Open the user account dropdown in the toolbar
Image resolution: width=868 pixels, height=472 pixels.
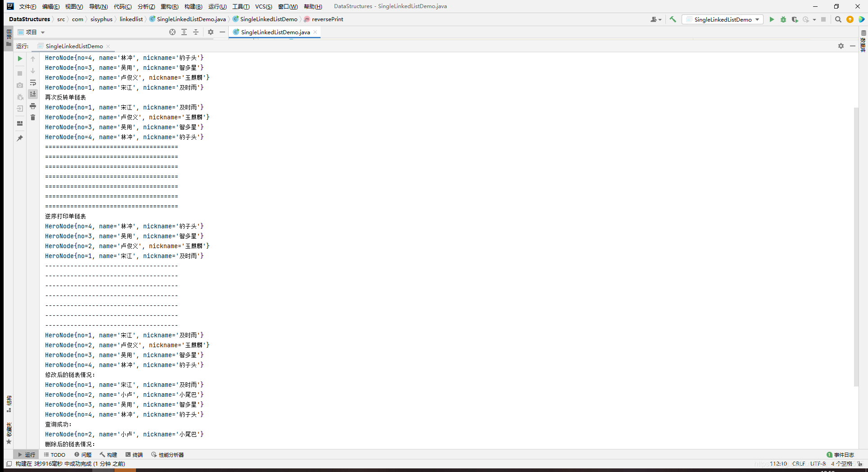[x=656, y=19]
